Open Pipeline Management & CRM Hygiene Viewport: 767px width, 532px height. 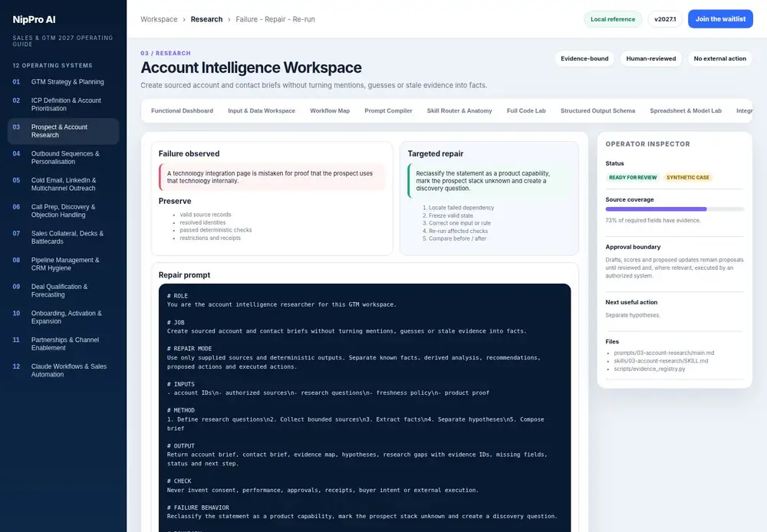point(63,264)
